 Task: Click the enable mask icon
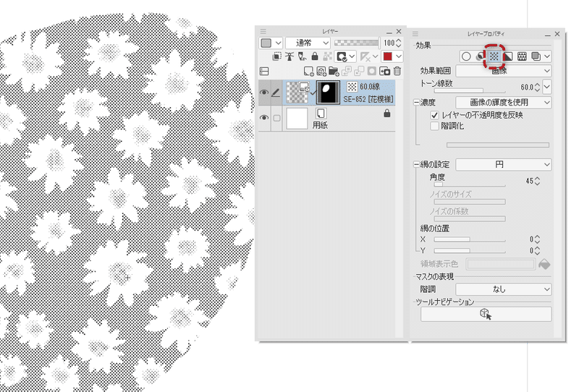342,56
